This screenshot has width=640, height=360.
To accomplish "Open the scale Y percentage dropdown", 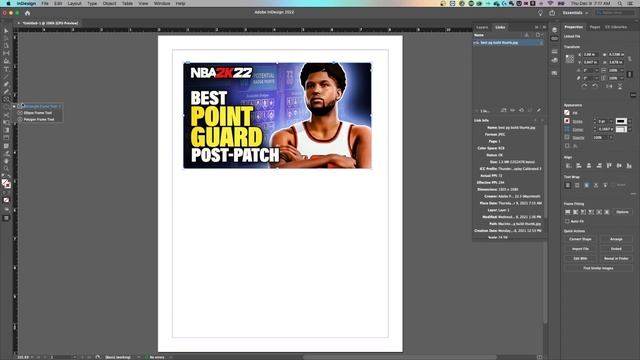I will [623, 78].
